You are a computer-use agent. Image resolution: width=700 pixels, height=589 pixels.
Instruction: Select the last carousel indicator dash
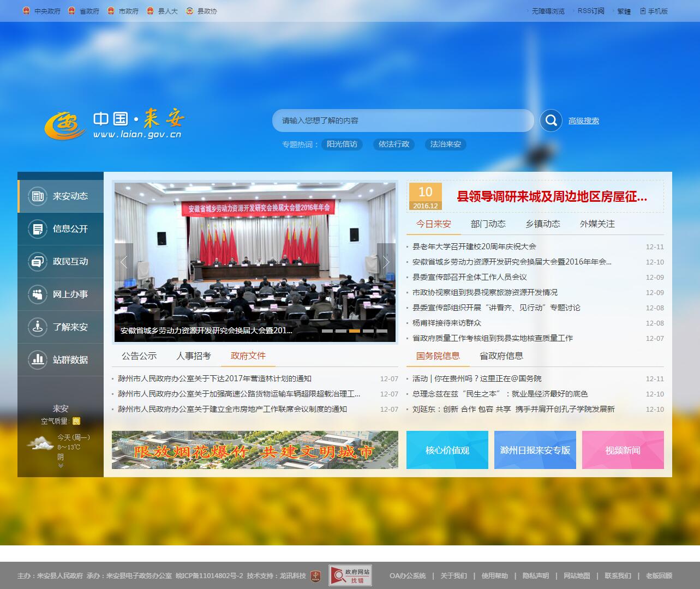point(382,331)
